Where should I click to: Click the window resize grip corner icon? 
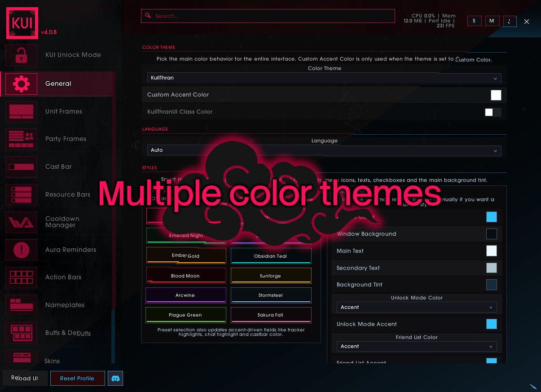click(x=533, y=386)
